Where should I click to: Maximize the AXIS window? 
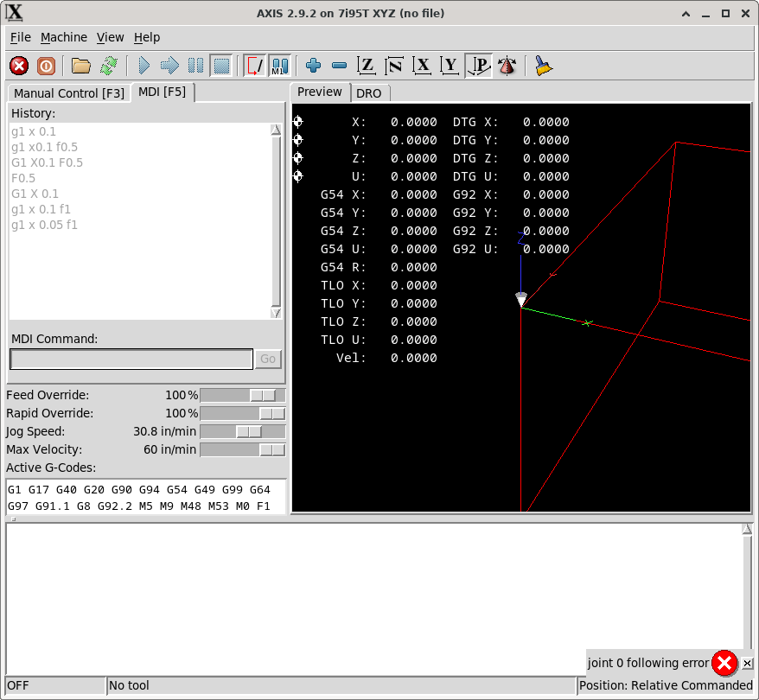[x=725, y=14]
